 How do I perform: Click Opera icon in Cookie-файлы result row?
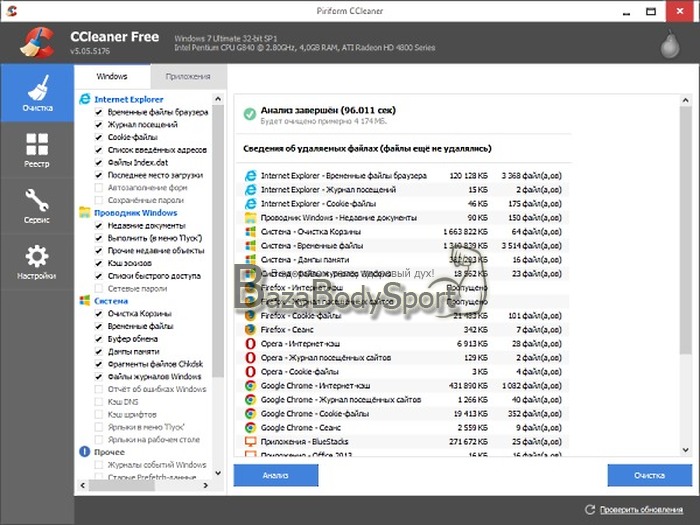pos(250,371)
